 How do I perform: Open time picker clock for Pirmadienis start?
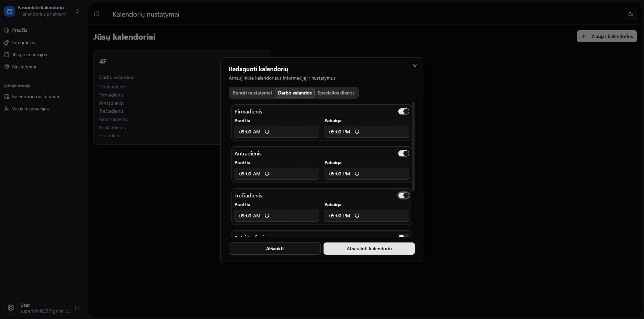(267, 132)
